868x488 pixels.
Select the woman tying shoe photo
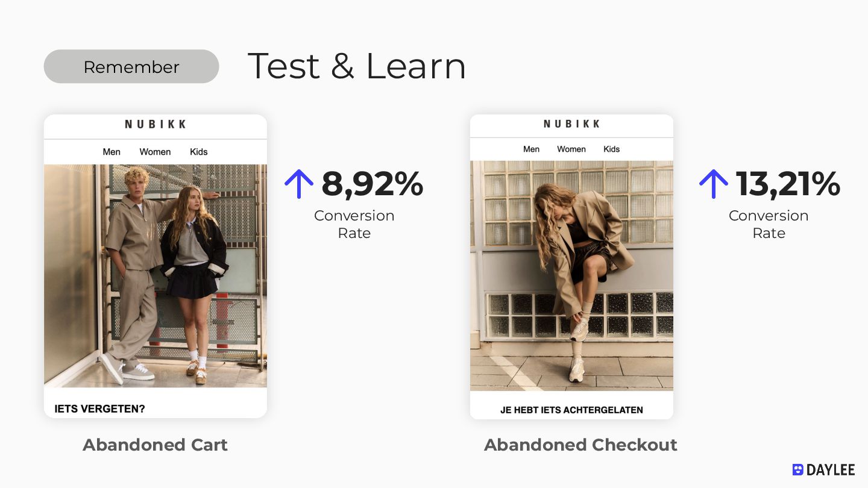571,276
